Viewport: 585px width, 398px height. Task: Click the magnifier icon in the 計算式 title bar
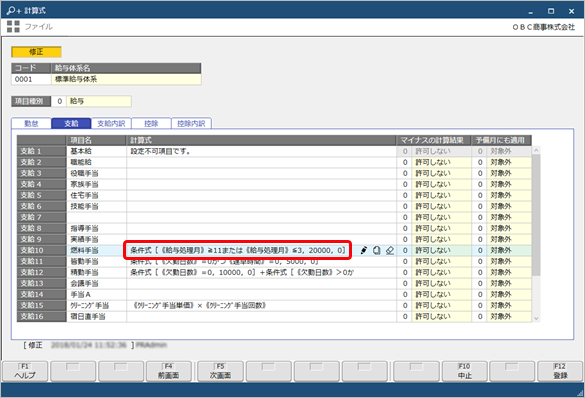pyautogui.click(x=14, y=10)
